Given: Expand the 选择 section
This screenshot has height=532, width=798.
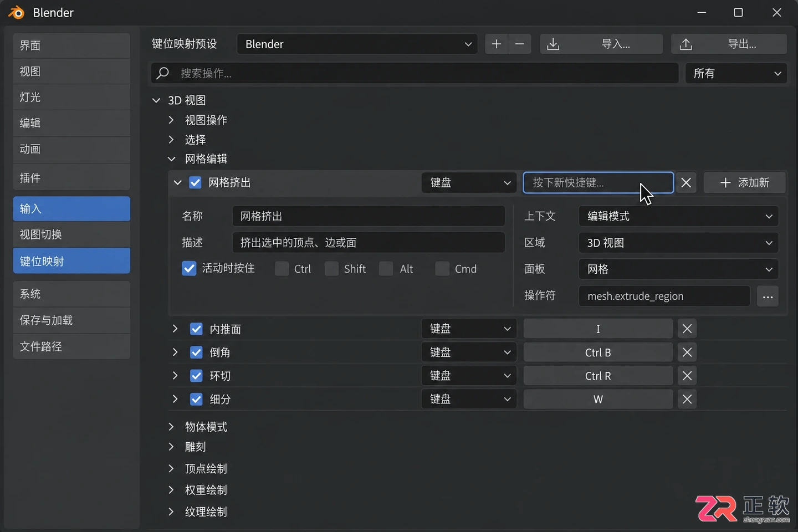Looking at the screenshot, I should pos(171,139).
